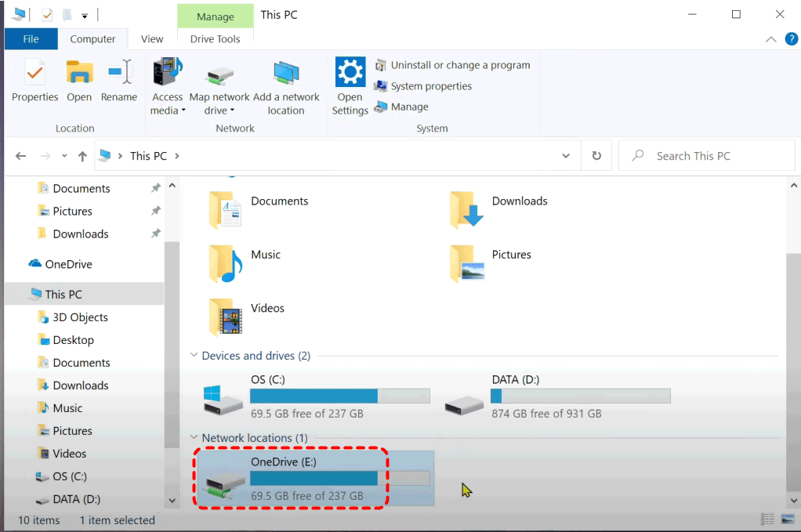Select the DATA (D:) drive icon
Screen dimensions: 801x532
pos(464,405)
